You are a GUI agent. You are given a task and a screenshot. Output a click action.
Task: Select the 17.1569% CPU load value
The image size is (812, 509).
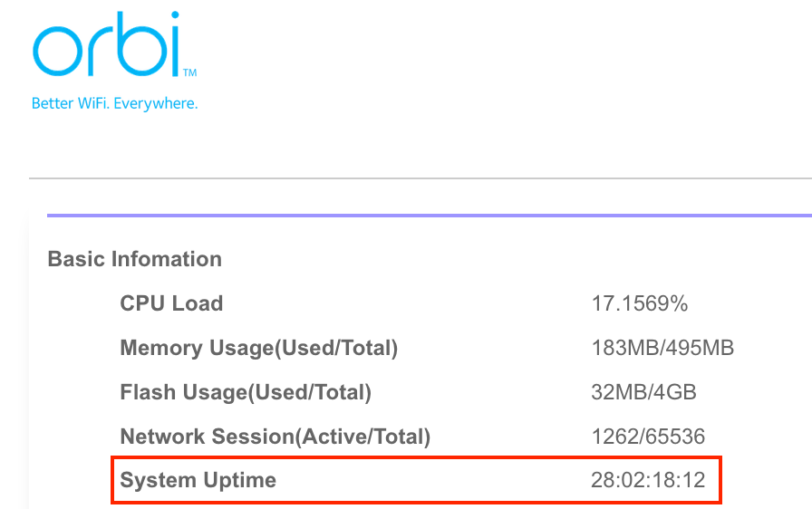click(639, 303)
